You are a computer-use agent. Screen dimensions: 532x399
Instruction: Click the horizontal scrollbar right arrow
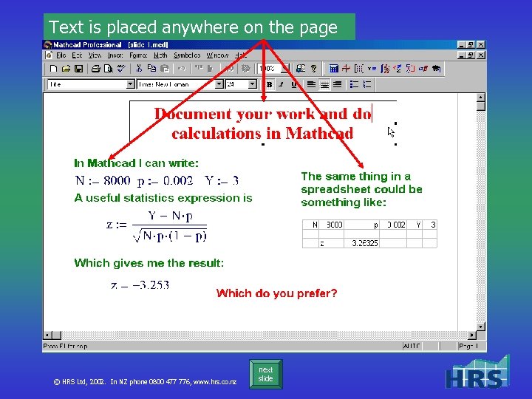(471, 335)
